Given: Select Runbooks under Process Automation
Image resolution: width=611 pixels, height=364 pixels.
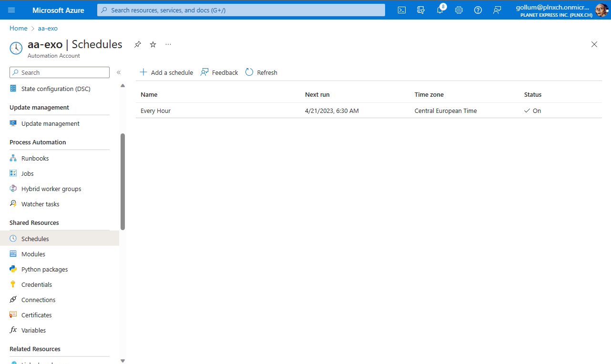Looking at the screenshot, I should coord(35,158).
